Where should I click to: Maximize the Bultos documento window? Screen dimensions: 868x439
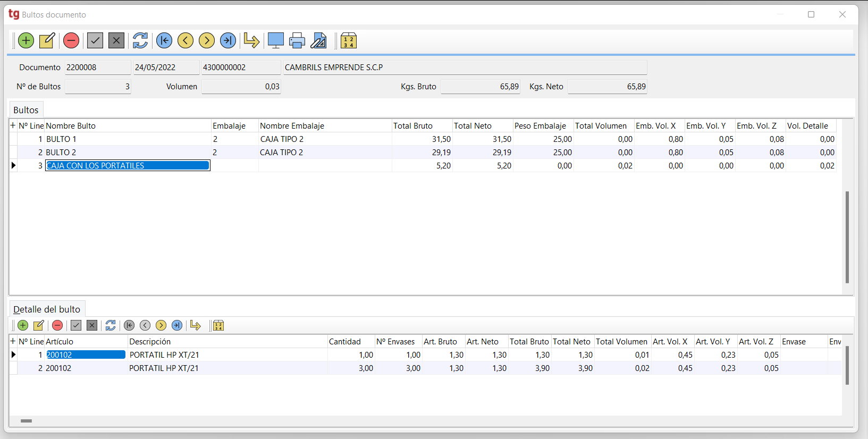811,14
